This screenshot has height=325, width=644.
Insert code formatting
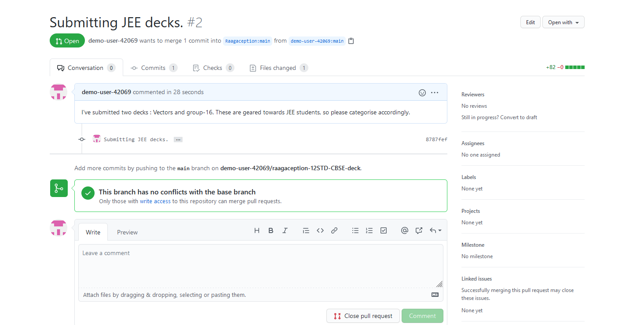(x=320, y=230)
